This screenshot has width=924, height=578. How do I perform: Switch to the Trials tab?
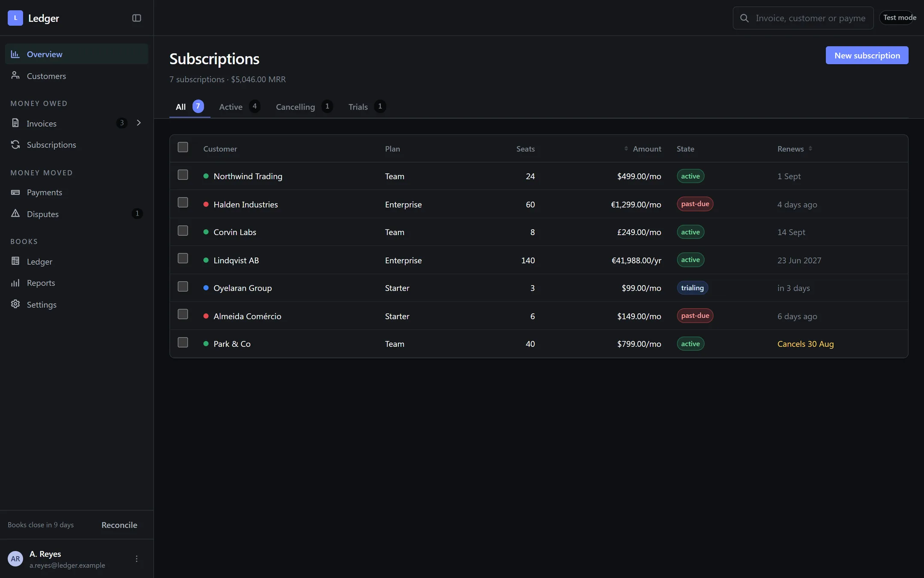(367, 107)
